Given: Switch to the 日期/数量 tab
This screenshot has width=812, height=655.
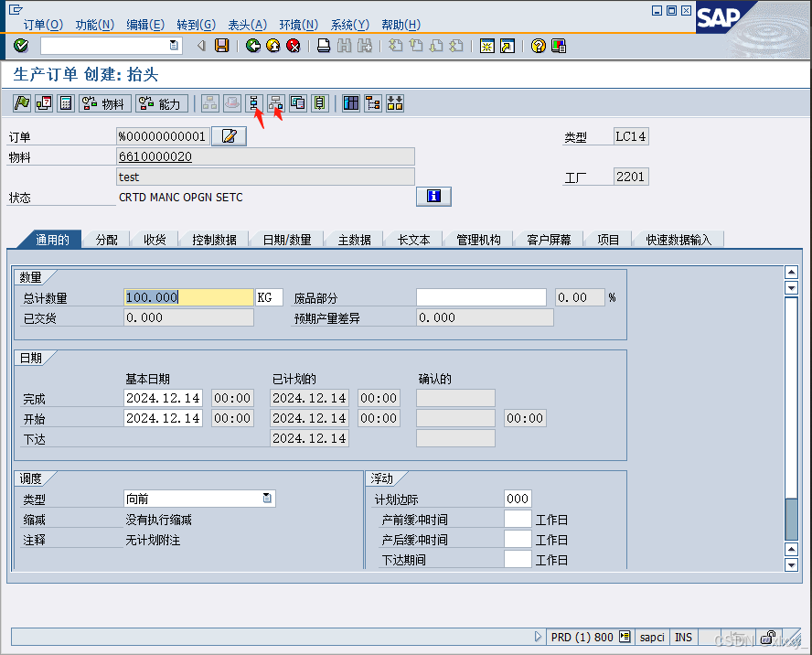Looking at the screenshot, I should (287, 240).
